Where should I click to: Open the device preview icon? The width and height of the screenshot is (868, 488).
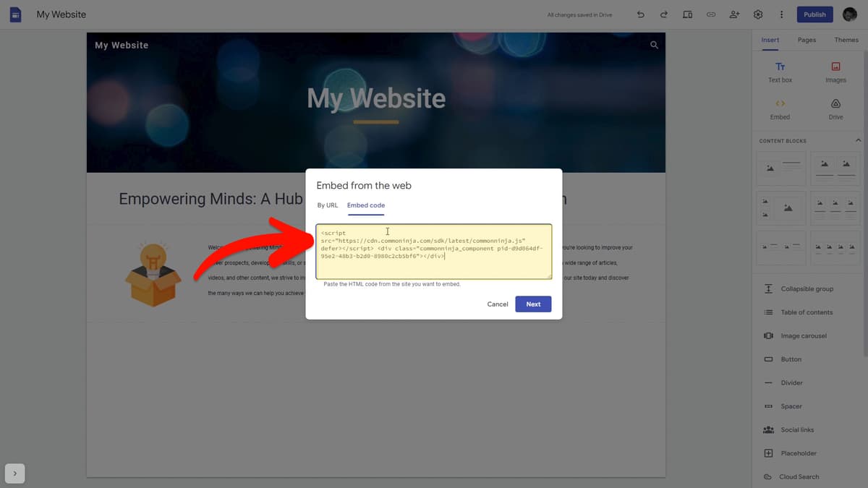pos(687,14)
